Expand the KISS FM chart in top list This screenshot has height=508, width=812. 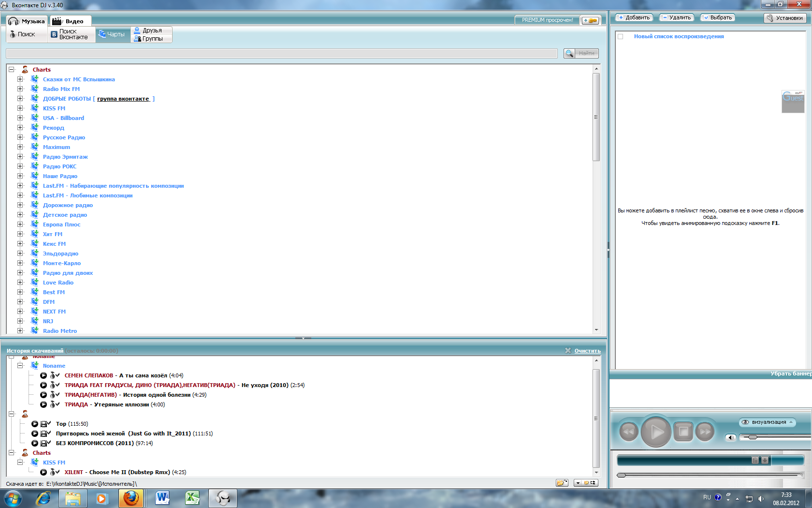[20, 108]
